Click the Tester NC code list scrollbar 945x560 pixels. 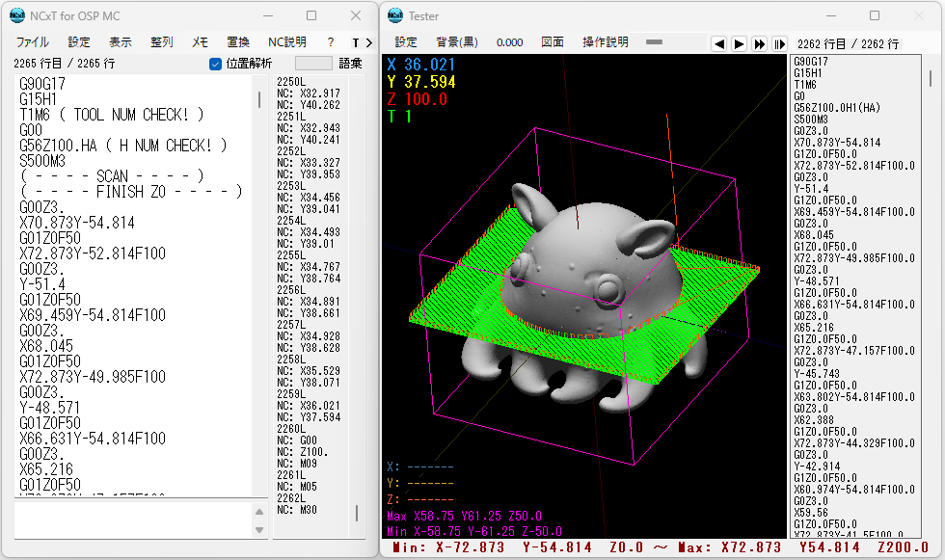pos(930,78)
